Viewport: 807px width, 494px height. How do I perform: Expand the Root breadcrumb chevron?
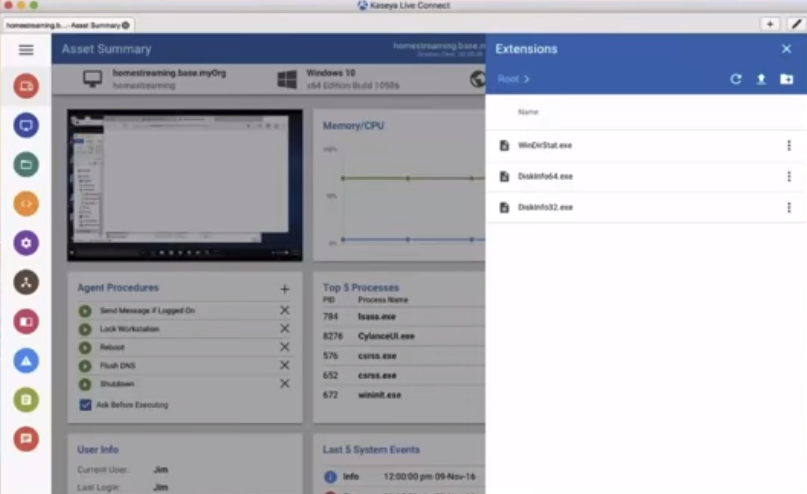(x=527, y=79)
